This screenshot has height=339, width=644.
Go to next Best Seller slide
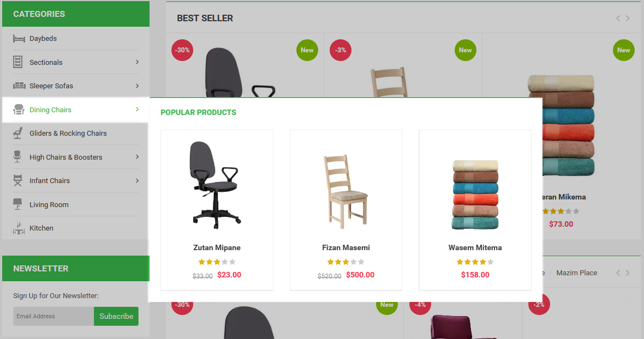click(628, 19)
